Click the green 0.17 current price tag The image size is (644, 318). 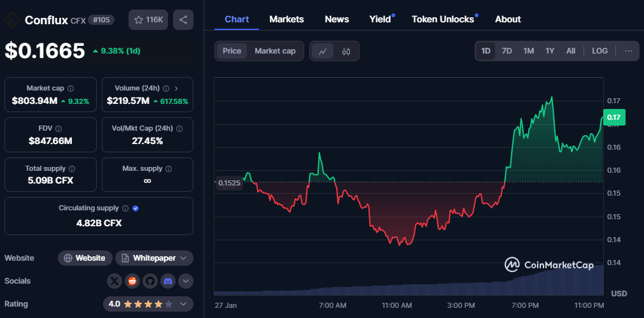point(614,117)
